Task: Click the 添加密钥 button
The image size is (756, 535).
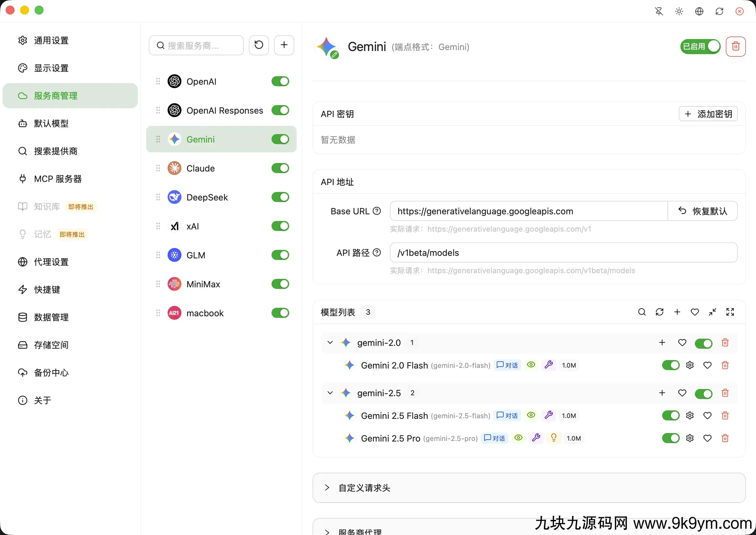Action: 708,114
